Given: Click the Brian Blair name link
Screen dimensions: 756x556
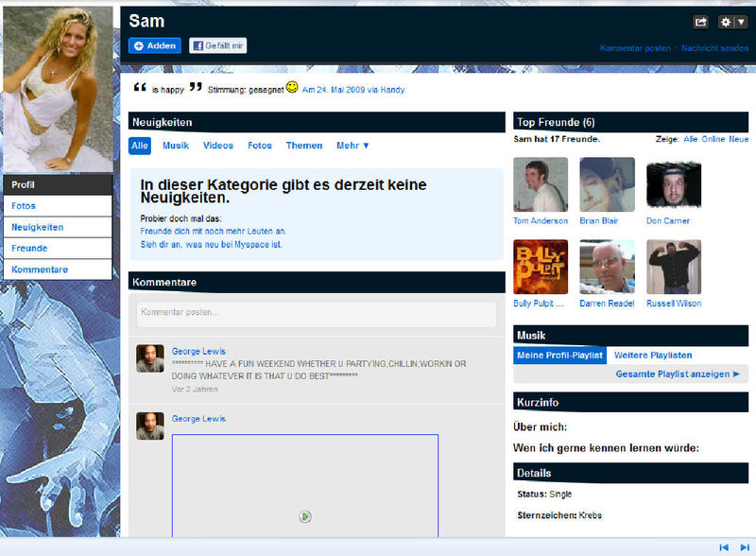Looking at the screenshot, I should 599,221.
